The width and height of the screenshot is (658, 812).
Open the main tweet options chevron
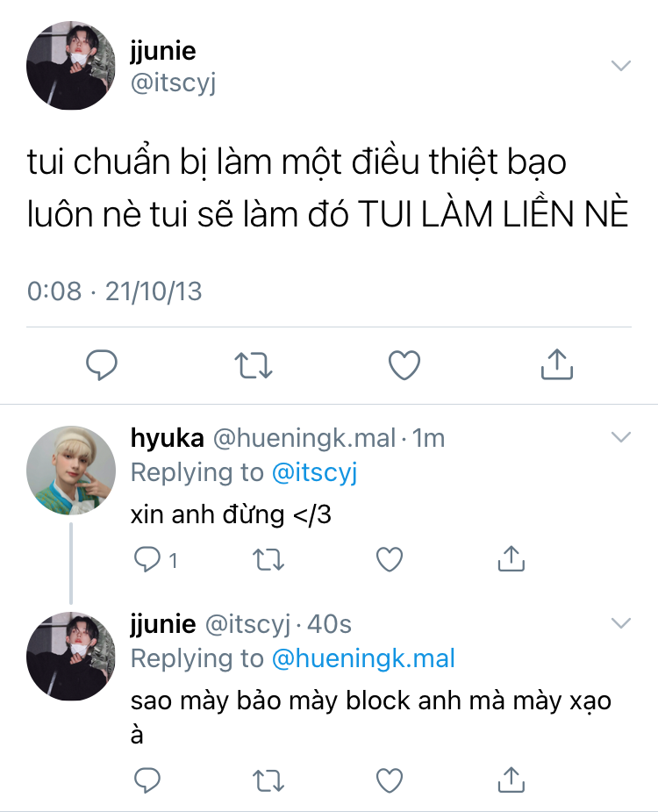pos(621,65)
